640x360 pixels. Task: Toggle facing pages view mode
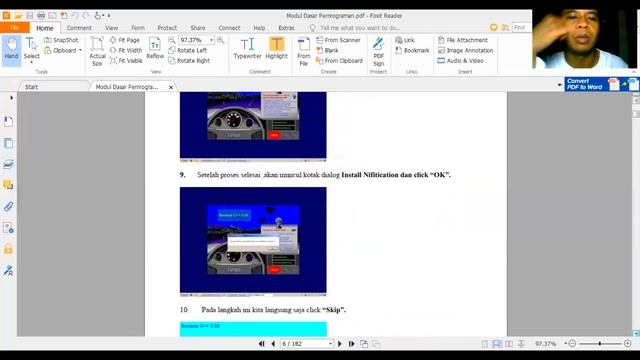coord(509,344)
